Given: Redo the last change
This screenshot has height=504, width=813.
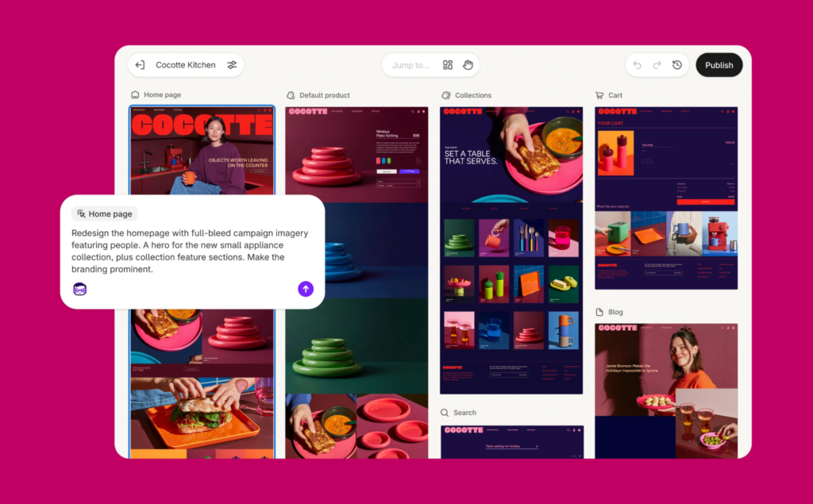Looking at the screenshot, I should pyautogui.click(x=657, y=65).
